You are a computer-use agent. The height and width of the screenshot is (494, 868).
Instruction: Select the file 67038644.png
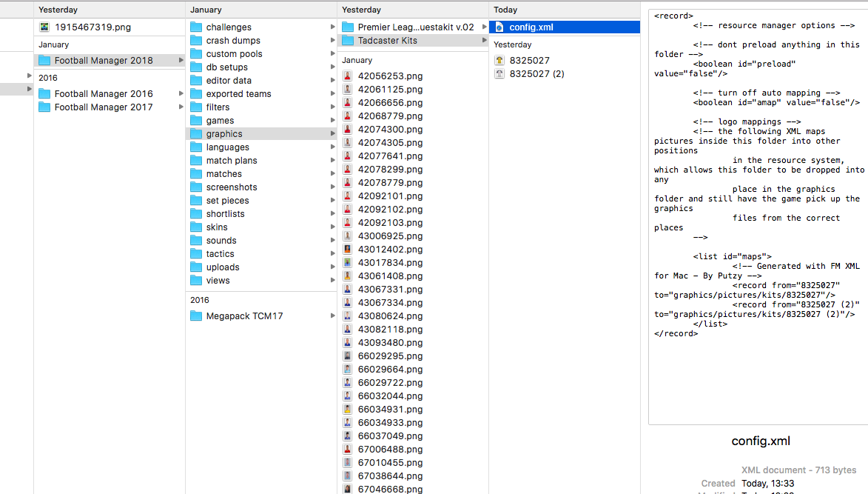coord(390,475)
